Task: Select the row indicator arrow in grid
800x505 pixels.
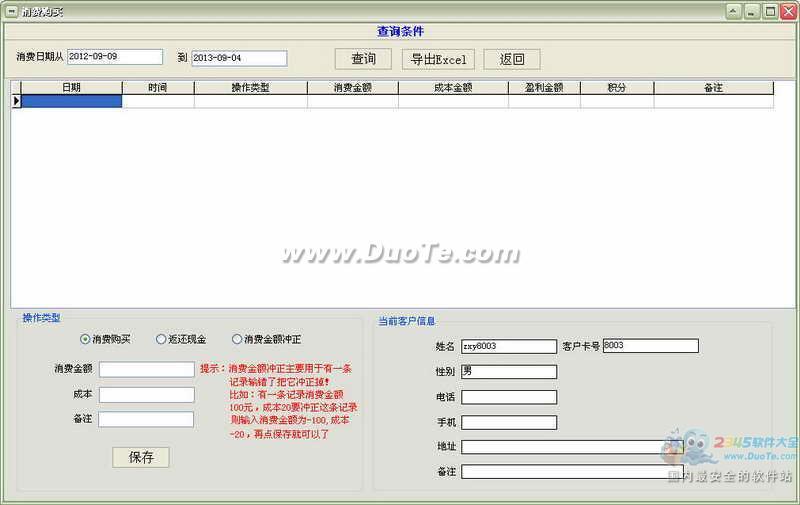Action: point(15,101)
